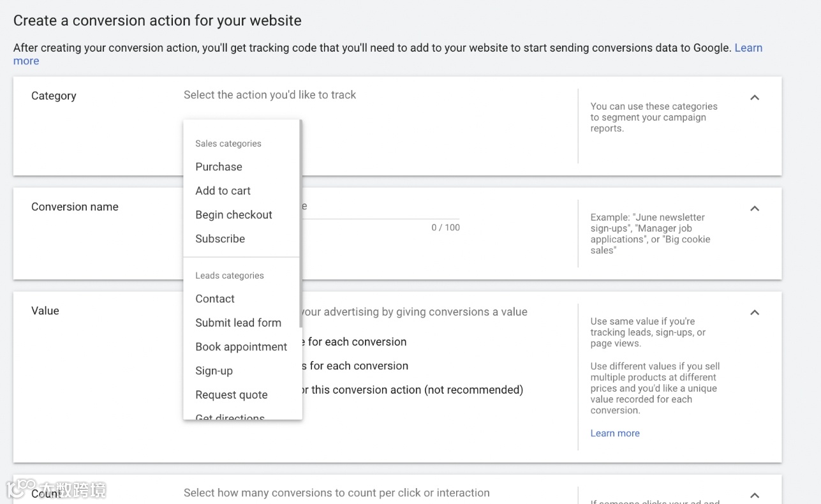The width and height of the screenshot is (821, 504).
Task: Collapse the Conversion name section
Action: tap(755, 209)
